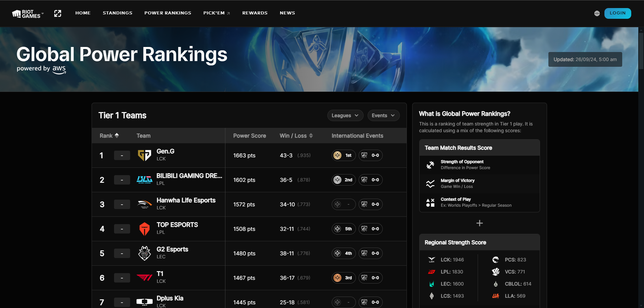Click Gen.G's rank change indicator
This screenshot has height=308, width=644.
[x=122, y=155]
